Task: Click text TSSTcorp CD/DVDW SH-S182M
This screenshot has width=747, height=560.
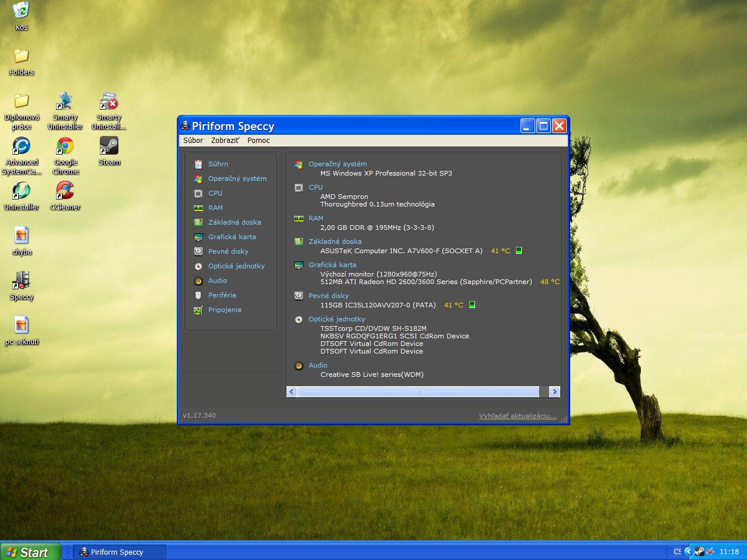Action: (373, 328)
